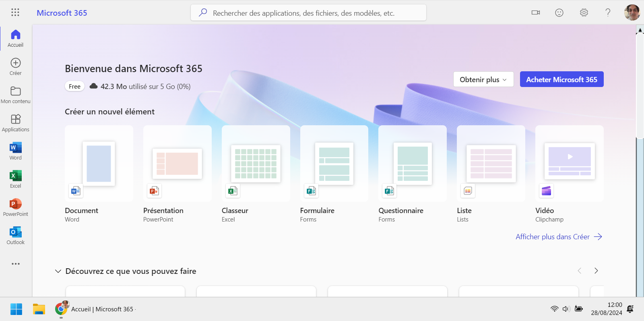644x321 pixels.
Task: Click the Lists icon under the Liste card
Action: [468, 191]
